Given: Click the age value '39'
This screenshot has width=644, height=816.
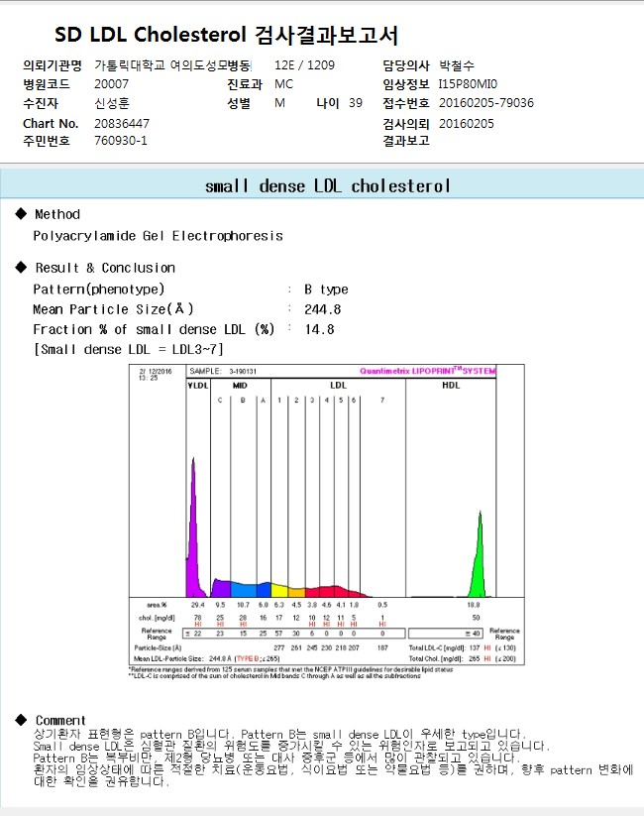Looking at the screenshot, I should point(356,103).
